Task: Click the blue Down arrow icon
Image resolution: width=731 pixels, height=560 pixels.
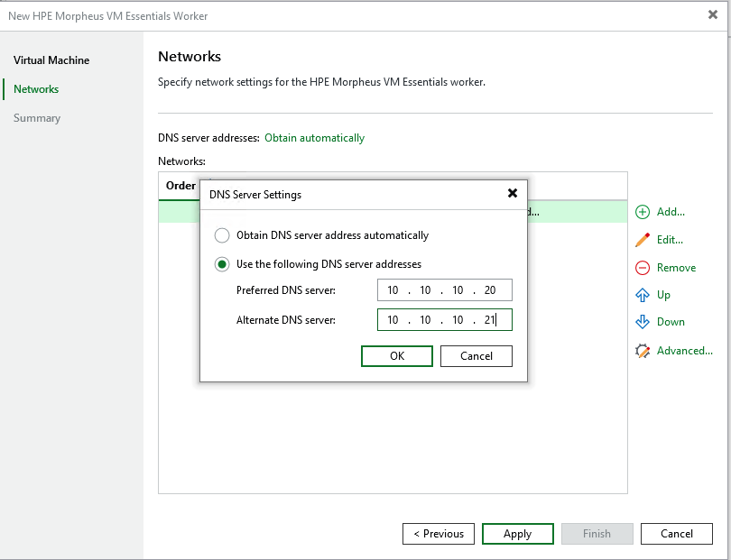Action: click(x=643, y=322)
